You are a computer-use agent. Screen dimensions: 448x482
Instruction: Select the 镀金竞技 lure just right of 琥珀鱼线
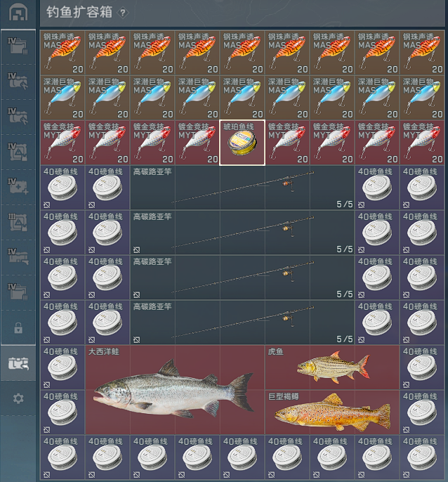pyautogui.click(x=287, y=143)
